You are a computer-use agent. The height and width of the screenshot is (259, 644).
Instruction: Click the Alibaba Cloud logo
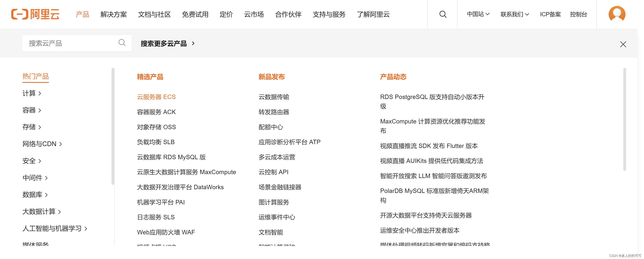tap(35, 14)
